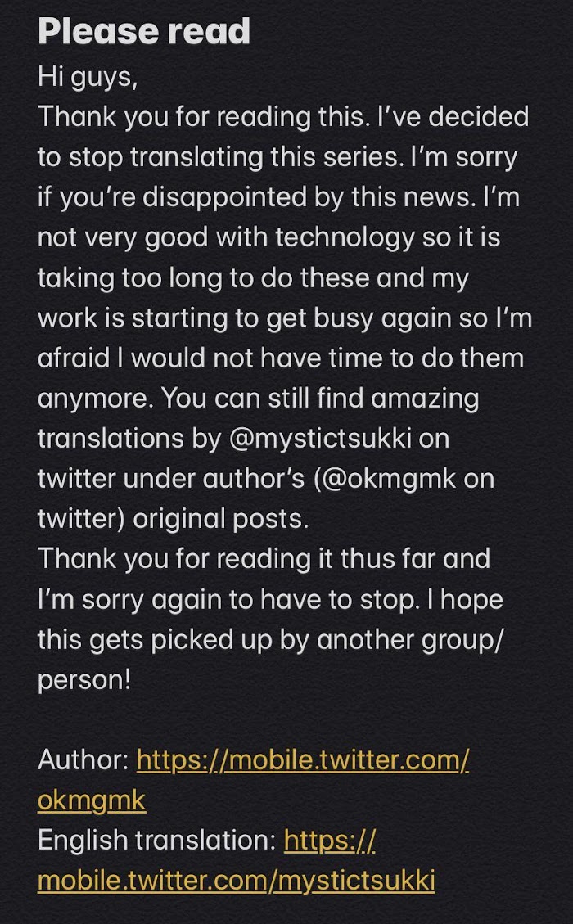Open the okmgmk link line
The width and height of the screenshot is (573, 924).
[92, 801]
